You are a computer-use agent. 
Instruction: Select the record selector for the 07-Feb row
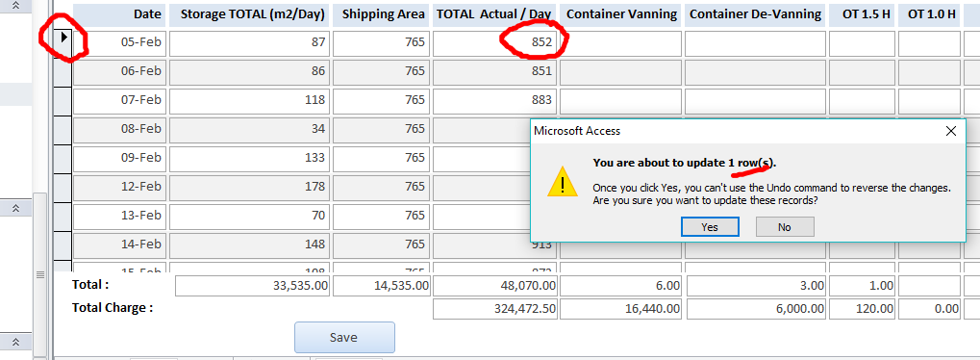(63, 100)
